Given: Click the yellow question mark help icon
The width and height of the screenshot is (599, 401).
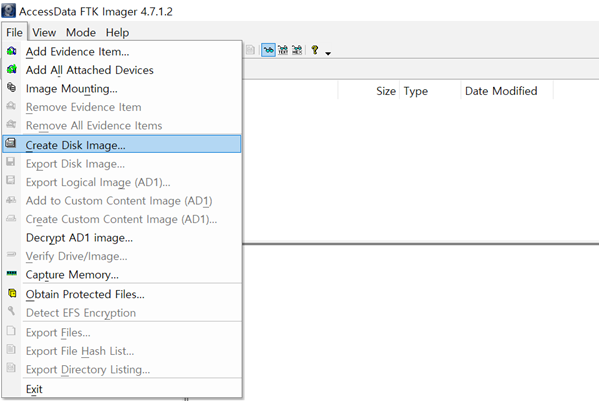Looking at the screenshot, I should pyautogui.click(x=315, y=50).
